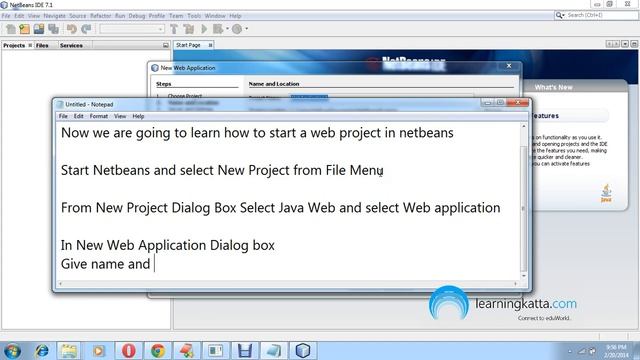Image resolution: width=640 pixels, height=360 pixels.
Task: Click the Profile Project clock icon
Action: 237,29
